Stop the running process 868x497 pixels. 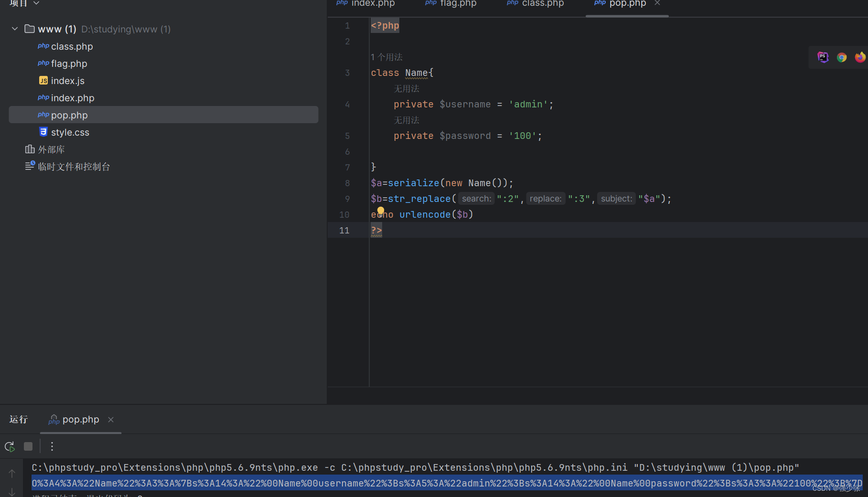coord(28,446)
